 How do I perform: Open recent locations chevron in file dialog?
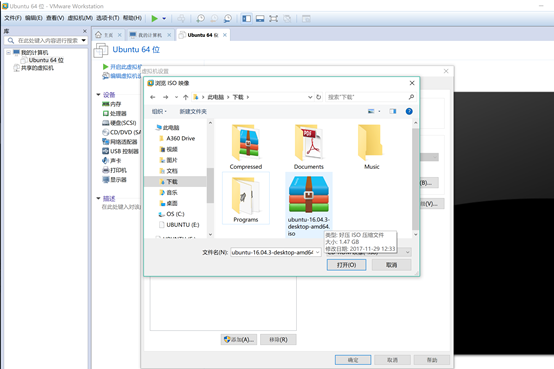[x=176, y=97]
